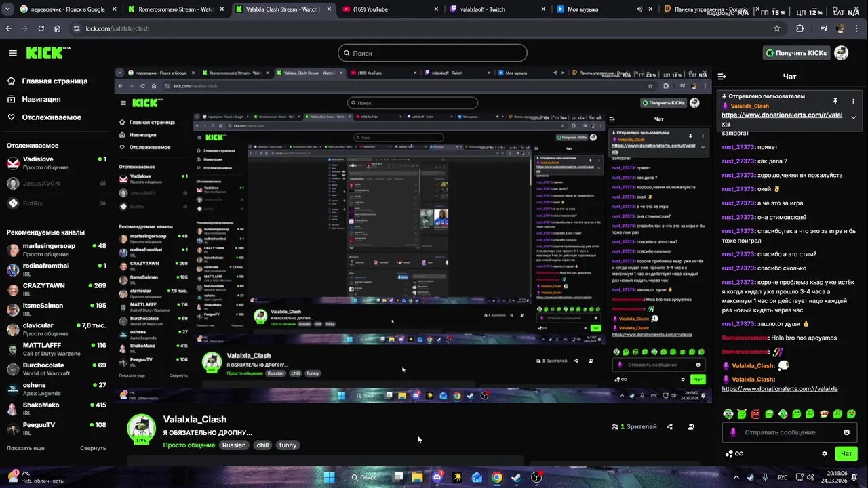The height and width of the screenshot is (488, 868).
Task: Open Steam from taskbar
Action: tap(516, 477)
